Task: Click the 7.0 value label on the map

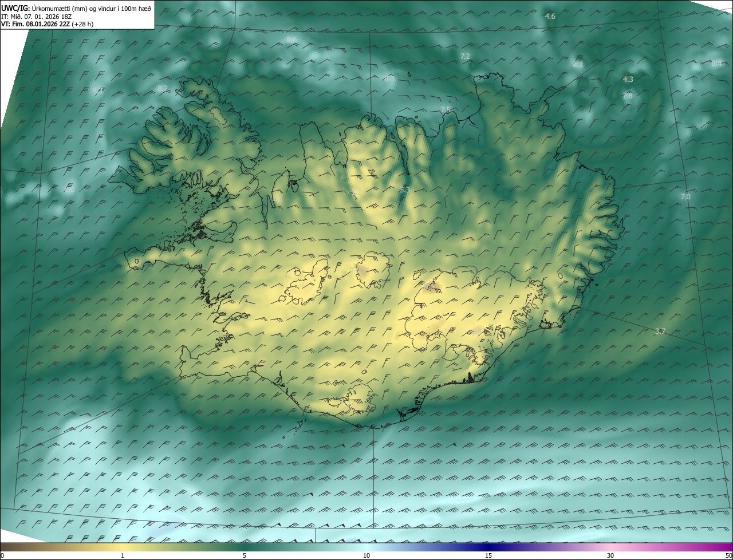Action: click(685, 196)
